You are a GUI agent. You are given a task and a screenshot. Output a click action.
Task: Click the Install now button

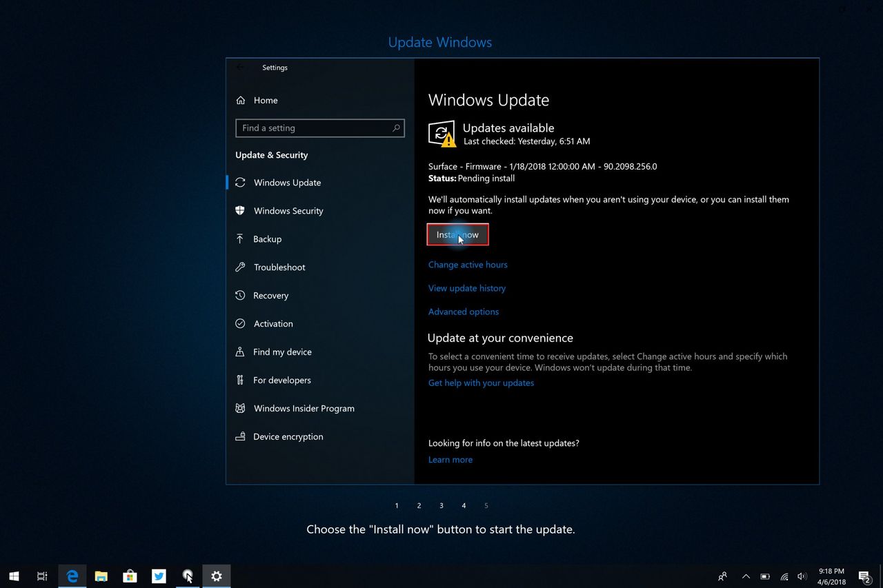click(457, 235)
